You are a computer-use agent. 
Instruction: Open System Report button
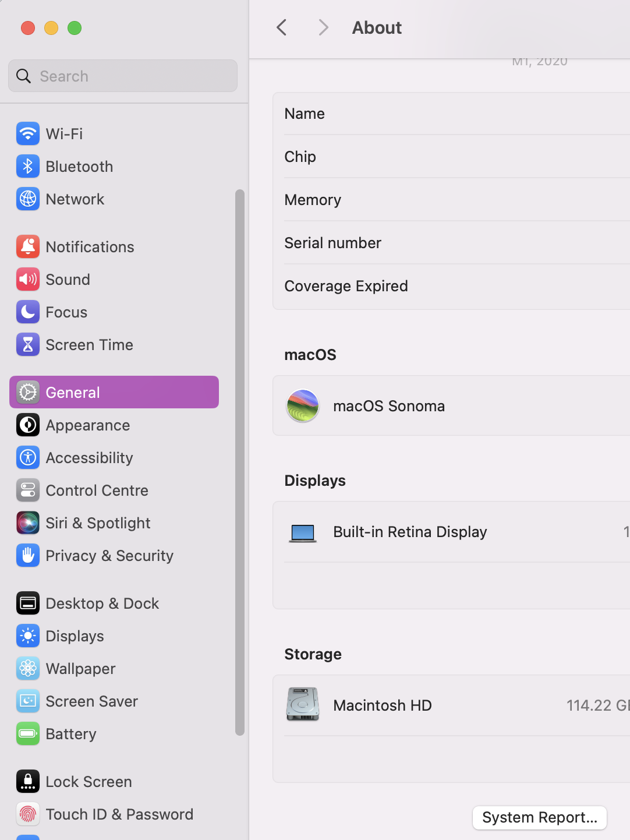540,817
